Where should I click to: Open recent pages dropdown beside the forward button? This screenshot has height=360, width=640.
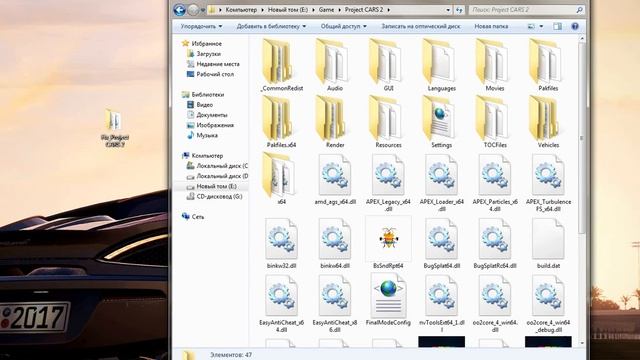(x=203, y=10)
